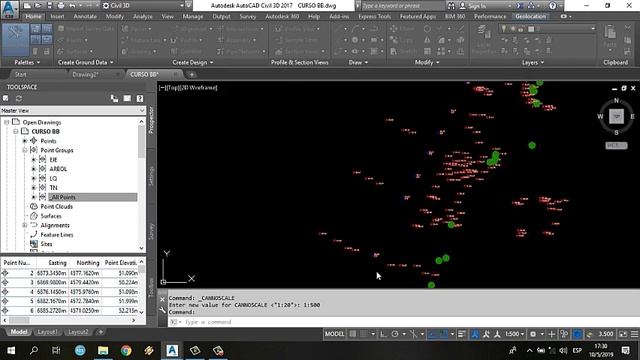Open the AutoCAD application menu button
The height and width of the screenshot is (360, 640).
click(10, 10)
